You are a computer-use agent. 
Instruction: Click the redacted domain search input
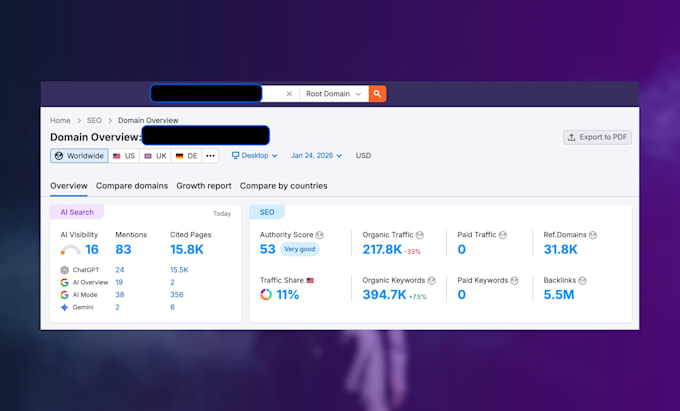[206, 94]
